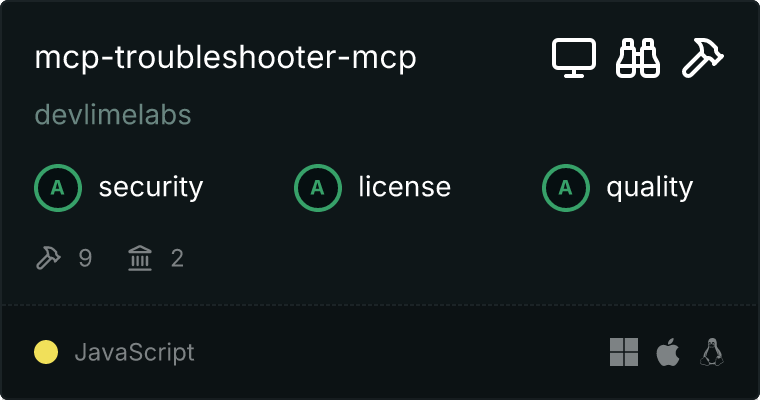
Task: Open the devlimelabs author link
Action: (x=113, y=115)
